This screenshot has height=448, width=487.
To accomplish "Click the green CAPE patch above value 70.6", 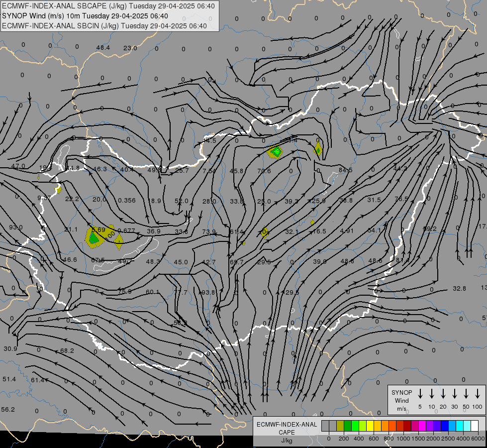I will [276, 152].
